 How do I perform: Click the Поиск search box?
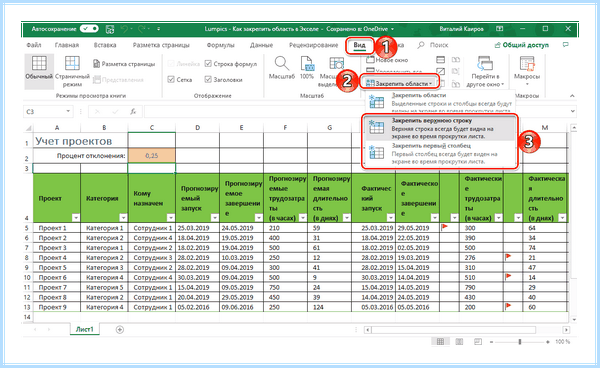pyautogui.click(x=433, y=45)
